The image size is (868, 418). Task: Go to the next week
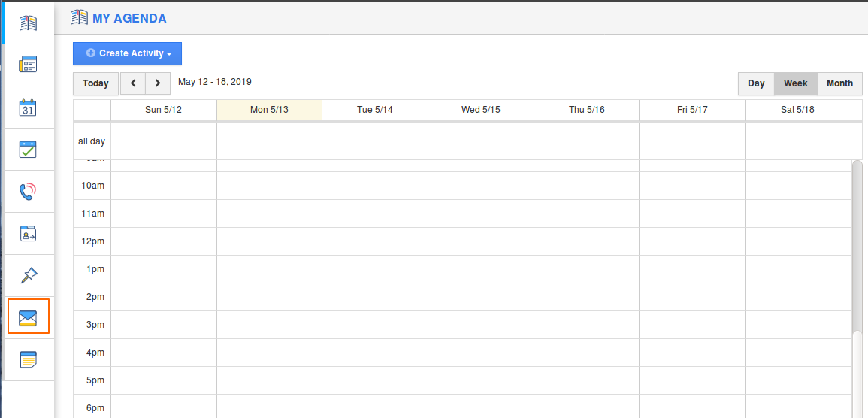pos(157,83)
